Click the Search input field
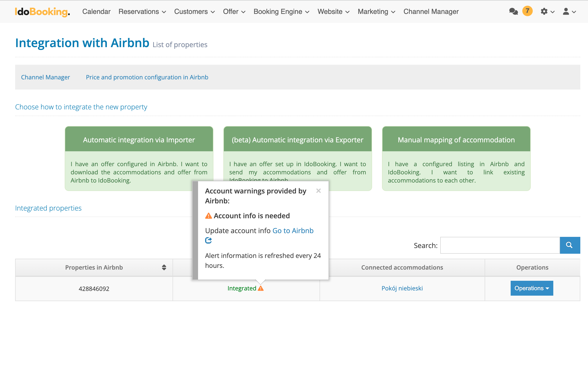The height and width of the screenshot is (376, 588). (500, 245)
